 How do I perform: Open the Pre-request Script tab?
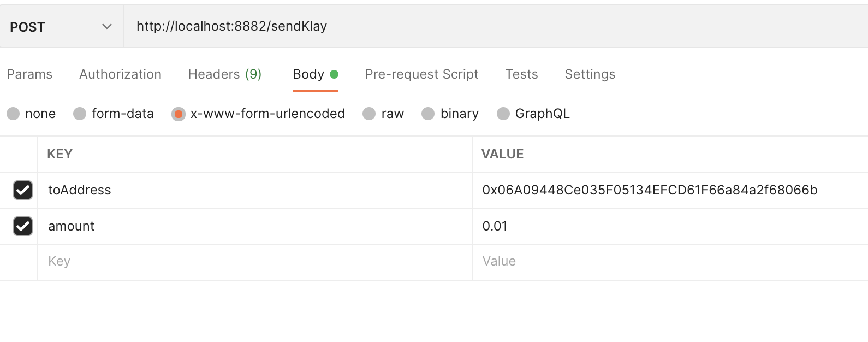point(421,74)
